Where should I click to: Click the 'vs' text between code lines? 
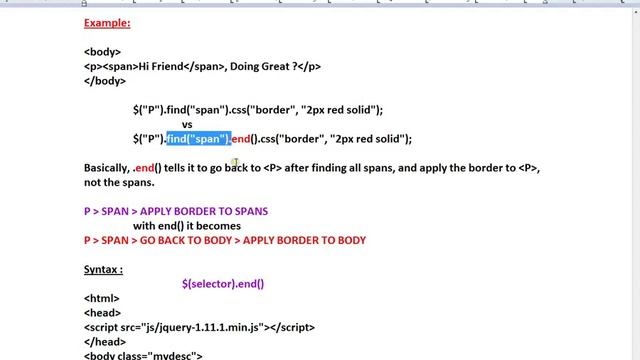(187, 124)
